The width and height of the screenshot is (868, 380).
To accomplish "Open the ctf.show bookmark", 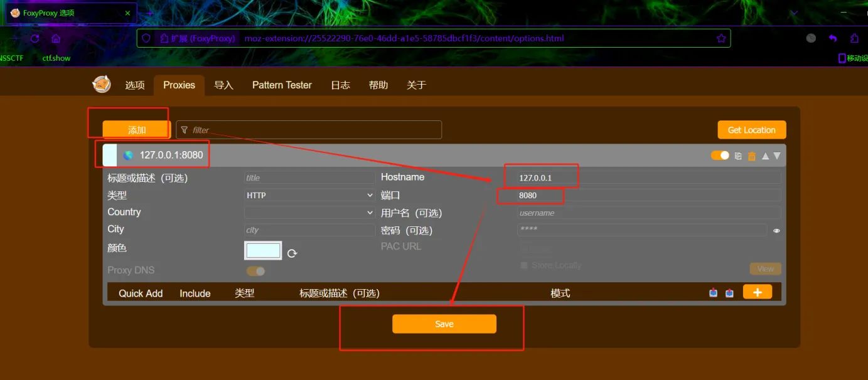I will tap(56, 58).
